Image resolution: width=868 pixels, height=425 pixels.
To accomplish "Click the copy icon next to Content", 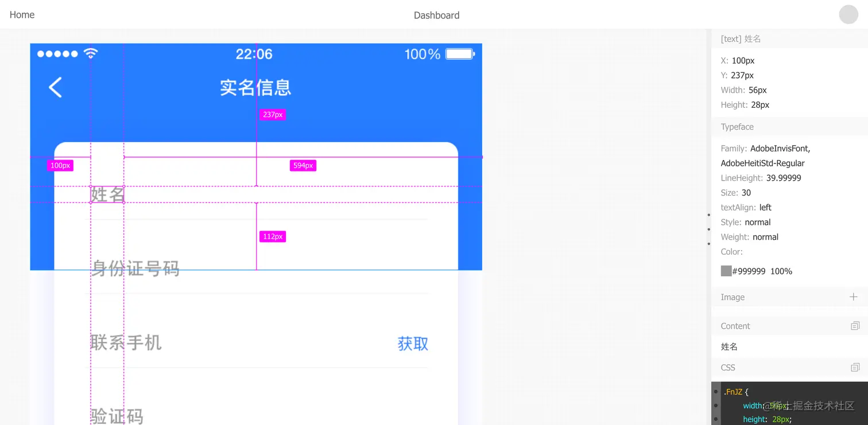I will tap(856, 325).
